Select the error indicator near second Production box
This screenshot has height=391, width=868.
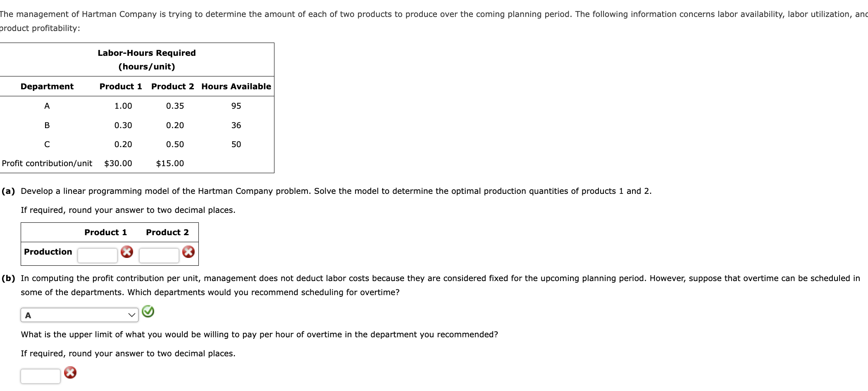tap(188, 253)
